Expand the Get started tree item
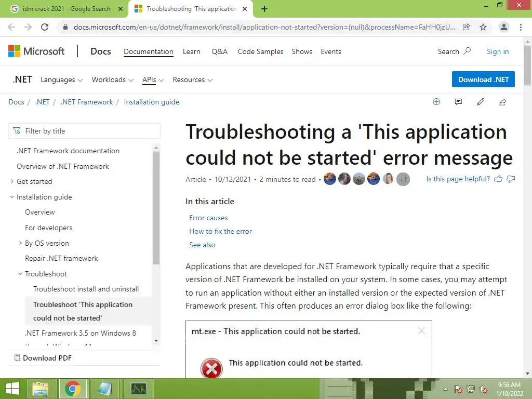Image resolution: width=532 pixels, height=399 pixels. 12,181
